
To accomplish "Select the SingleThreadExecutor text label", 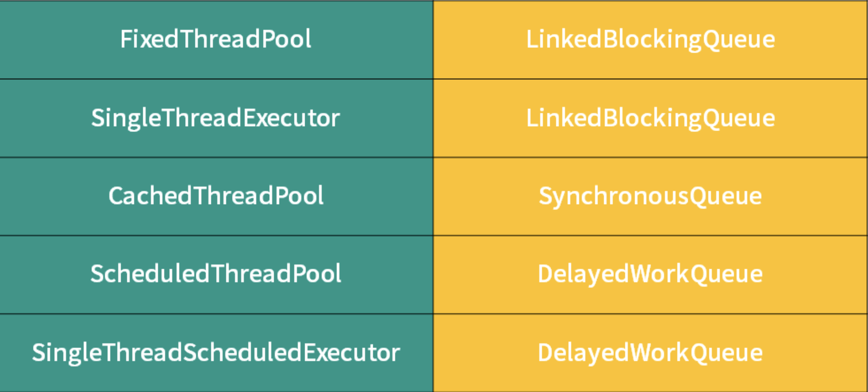I will pos(215,118).
